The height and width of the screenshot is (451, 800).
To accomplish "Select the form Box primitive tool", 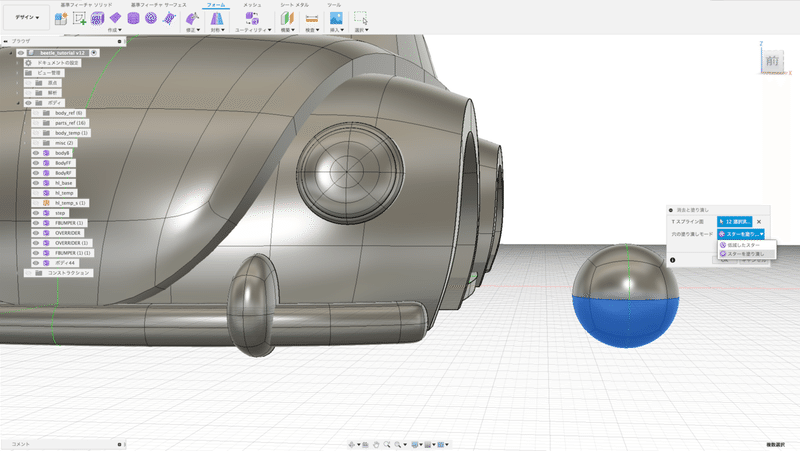I will pos(98,18).
